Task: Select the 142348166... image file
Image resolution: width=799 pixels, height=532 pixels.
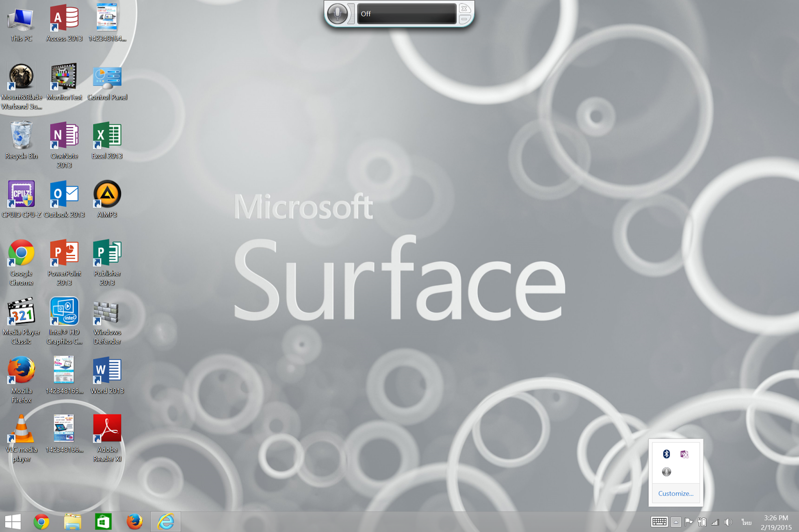Action: pos(64,435)
